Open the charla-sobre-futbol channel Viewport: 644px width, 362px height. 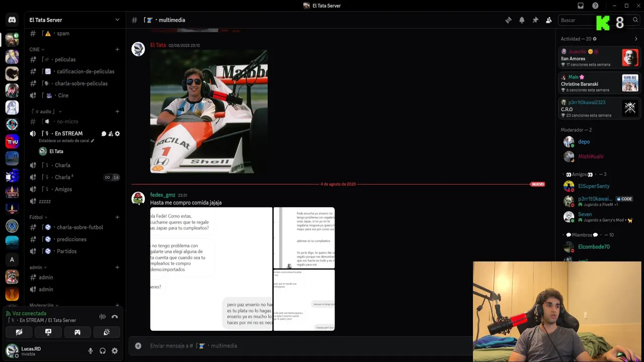(x=75, y=227)
